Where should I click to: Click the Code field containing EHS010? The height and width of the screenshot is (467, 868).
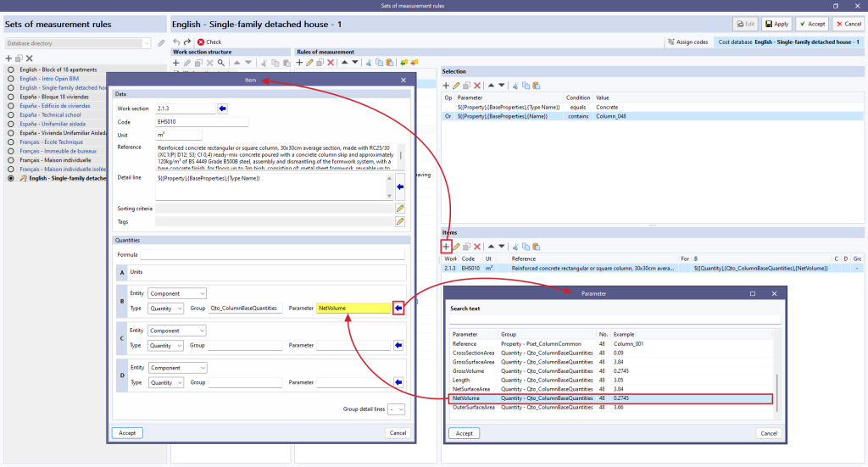coord(202,122)
